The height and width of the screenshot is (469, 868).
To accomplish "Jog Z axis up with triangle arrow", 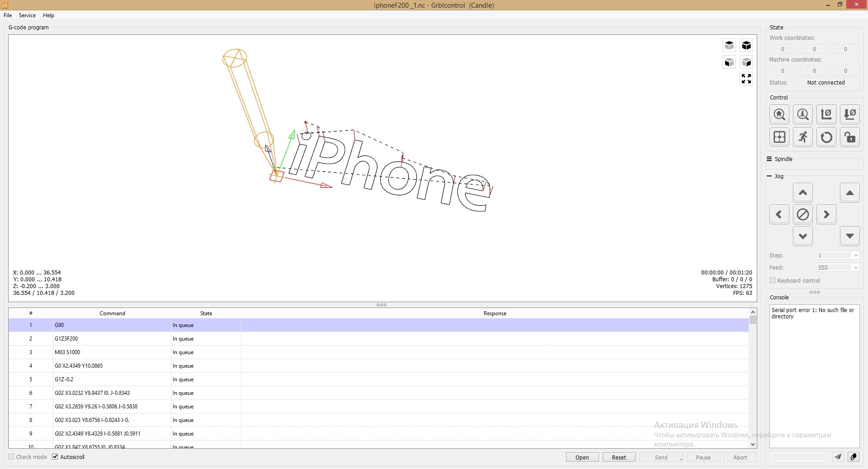I will pyautogui.click(x=850, y=193).
